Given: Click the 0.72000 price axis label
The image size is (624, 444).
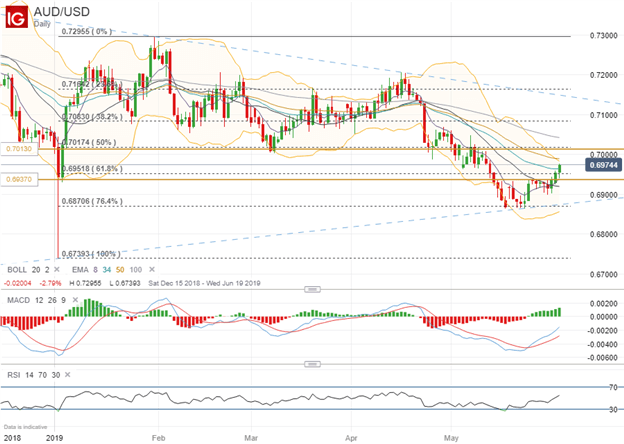Looking at the screenshot, I should [604, 75].
